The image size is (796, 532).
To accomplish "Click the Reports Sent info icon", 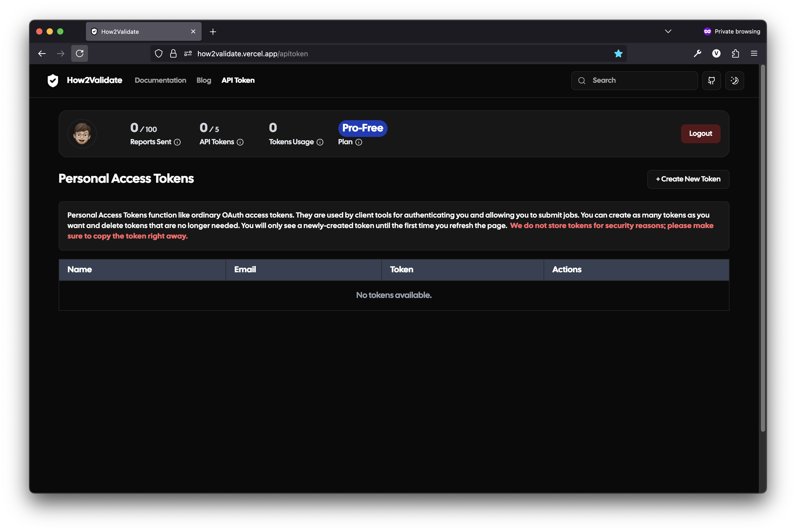I will (x=177, y=142).
